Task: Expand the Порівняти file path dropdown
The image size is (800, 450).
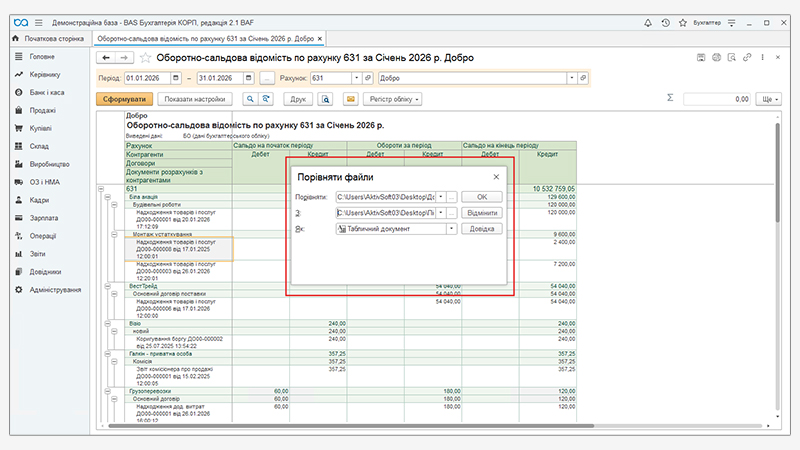Action: [440, 197]
